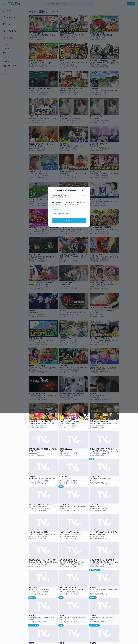Screen dimensions: 138x644
Task: Click the さがす search icon in sidebar
Action: click(4, 24)
